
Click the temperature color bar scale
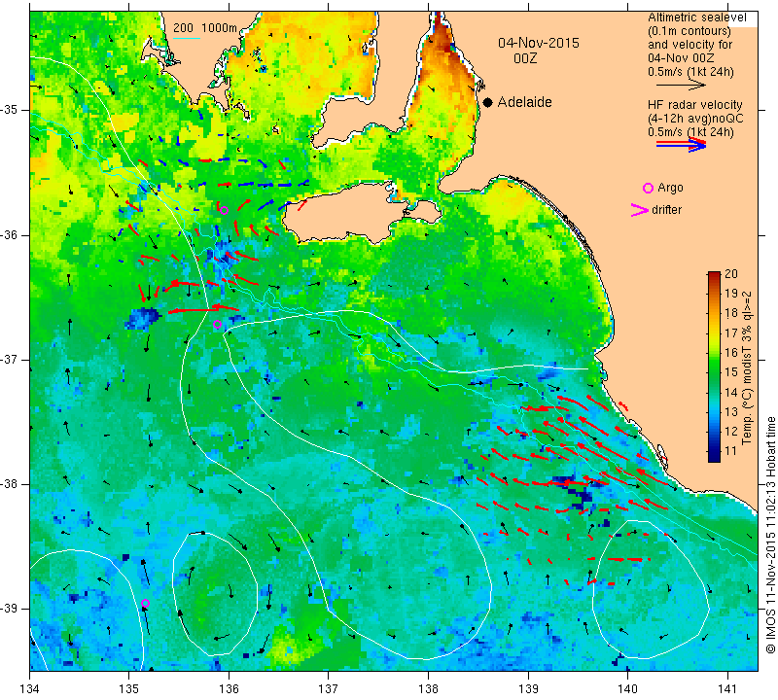[714, 367]
